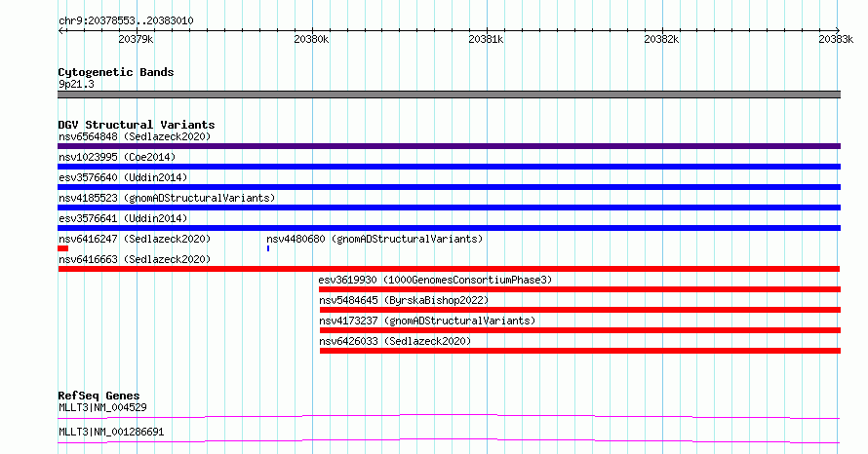Image resolution: width=868 pixels, height=454 pixels.
Task: Select nsv4480680 (gnomADStructuralVariants) label
Action: tap(375, 239)
